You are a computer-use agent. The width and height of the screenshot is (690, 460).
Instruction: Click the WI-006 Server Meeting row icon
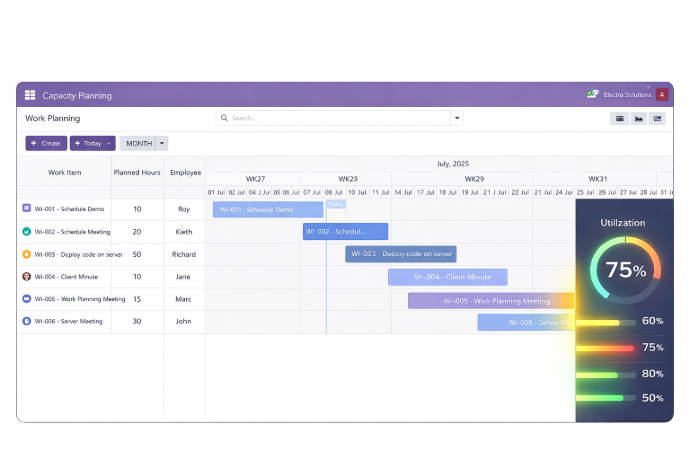tap(27, 321)
